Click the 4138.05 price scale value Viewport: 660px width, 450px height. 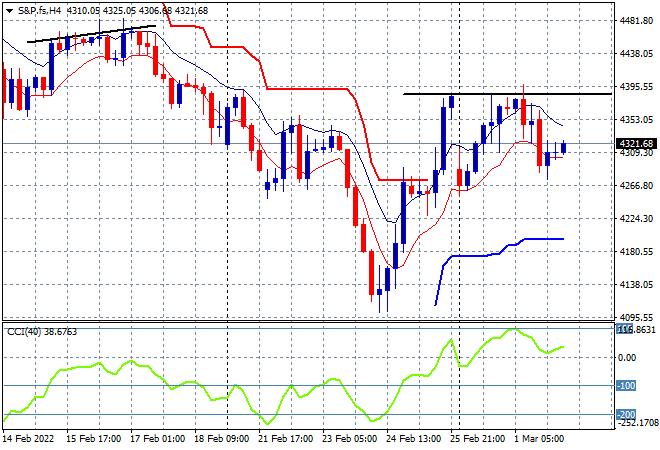pos(636,285)
